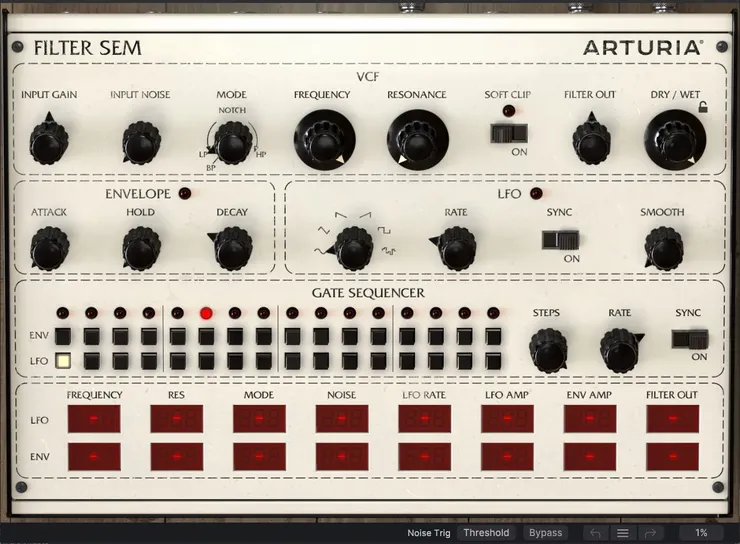Enable ENV gate step 9

293,336
